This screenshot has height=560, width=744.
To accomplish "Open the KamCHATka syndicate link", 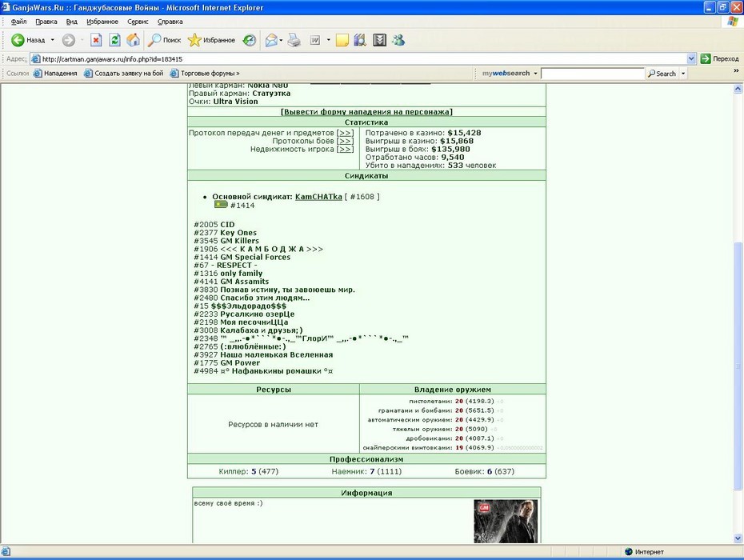I will [x=318, y=197].
